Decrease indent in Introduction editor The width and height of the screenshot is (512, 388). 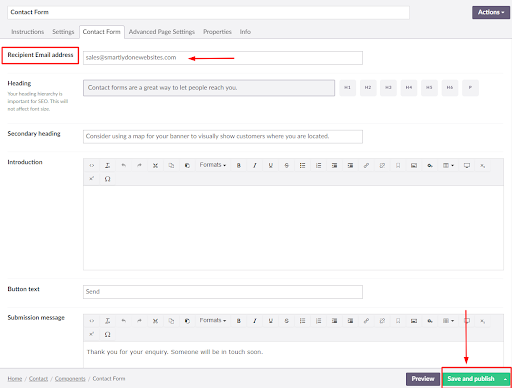[334, 165]
